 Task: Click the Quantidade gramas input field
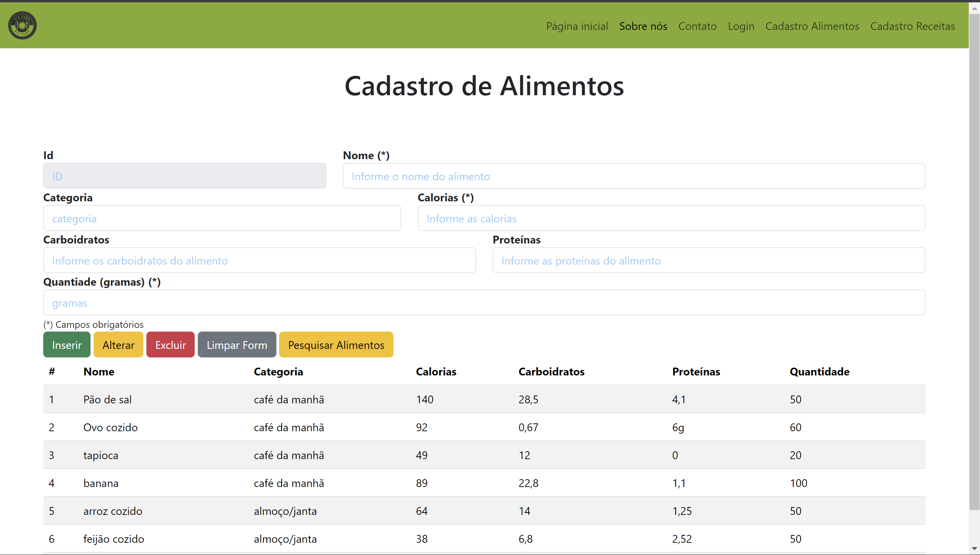click(x=484, y=302)
